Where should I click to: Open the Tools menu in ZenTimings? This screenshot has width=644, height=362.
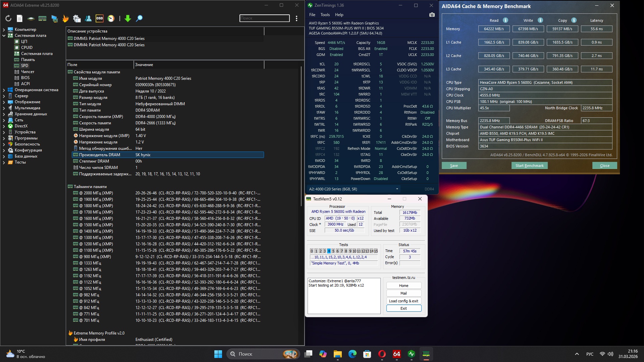pyautogui.click(x=325, y=15)
